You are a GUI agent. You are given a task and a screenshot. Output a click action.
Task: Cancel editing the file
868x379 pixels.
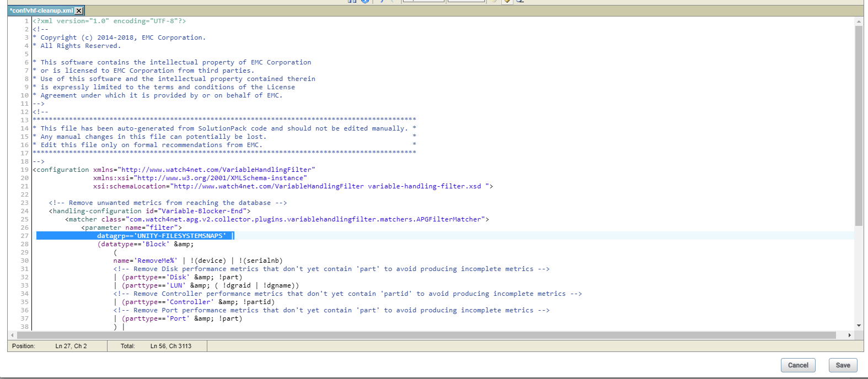(x=797, y=365)
